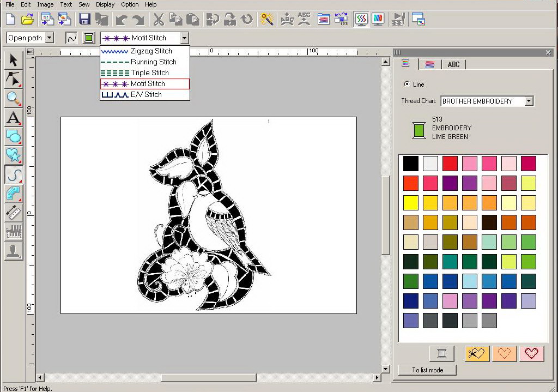The width and height of the screenshot is (558, 392).
Task: Select the heart and star shapes tool
Action: pyautogui.click(x=13, y=155)
